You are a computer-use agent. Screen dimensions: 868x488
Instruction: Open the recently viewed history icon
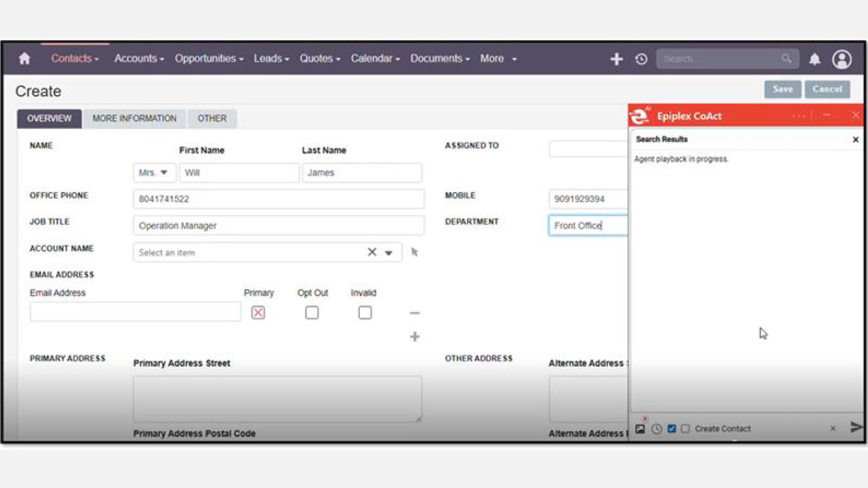coord(641,59)
